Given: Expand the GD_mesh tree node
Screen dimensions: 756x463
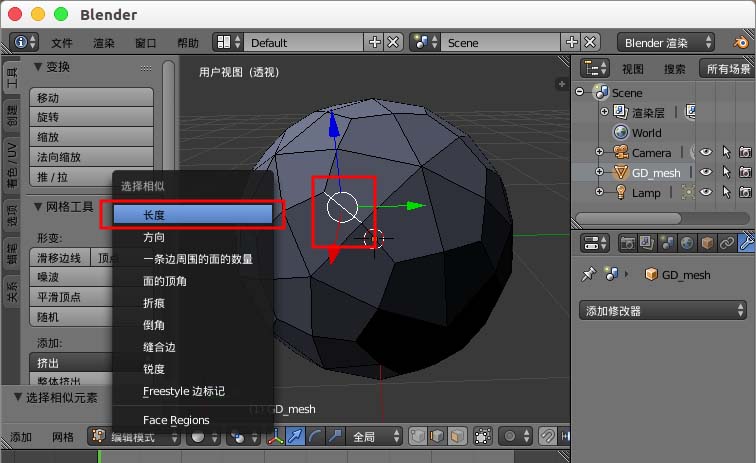Looking at the screenshot, I should 599,171.
